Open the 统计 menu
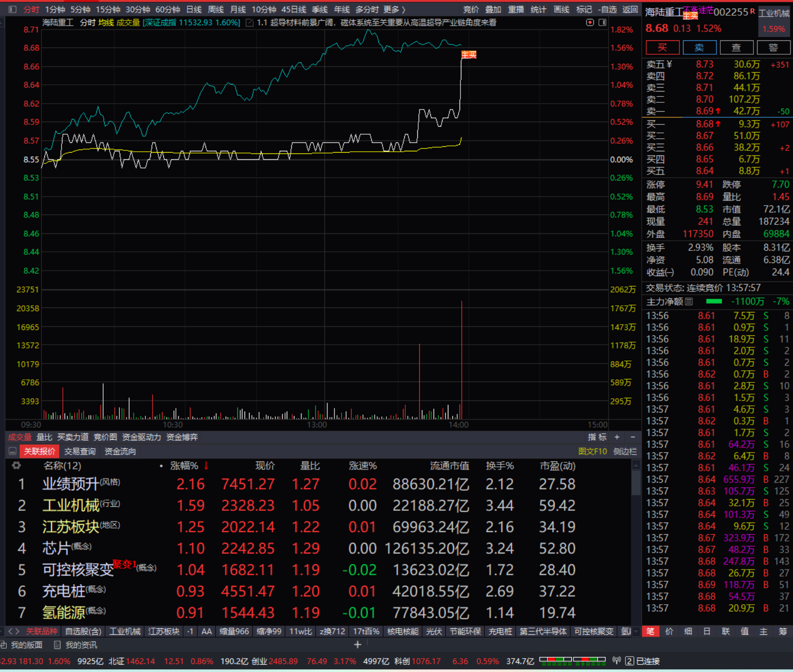The width and height of the screenshot is (793, 672). point(538,9)
